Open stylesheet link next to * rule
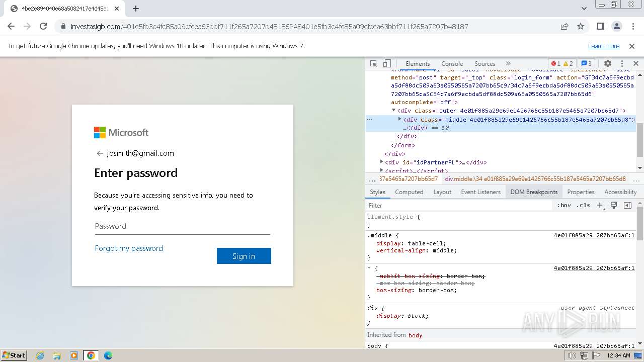The image size is (644, 362). pos(594,268)
